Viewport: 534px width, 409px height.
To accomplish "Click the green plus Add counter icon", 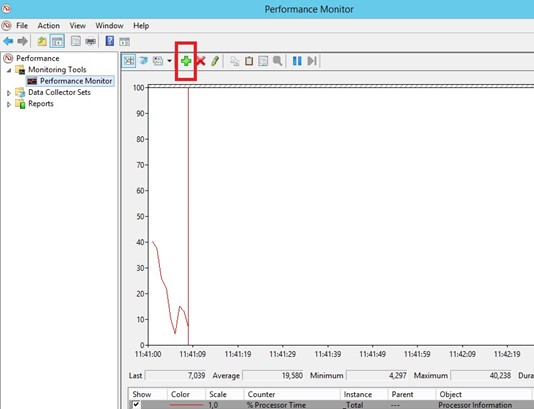I will tap(186, 61).
